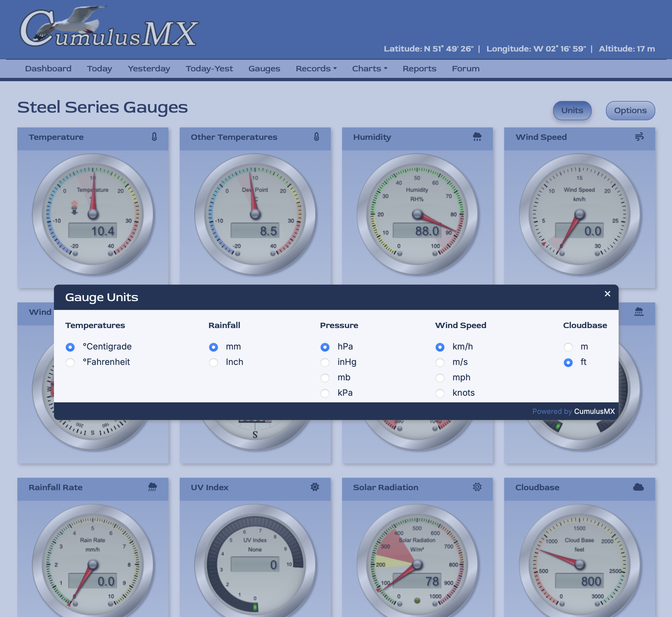Click the rain cloud icon in Humidity panel
This screenshot has height=617, width=672.
tap(477, 136)
